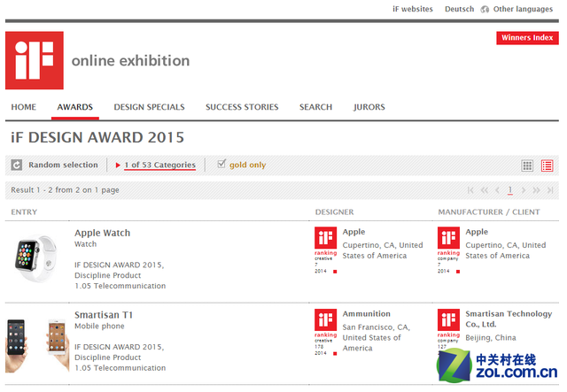Viewport: 567px width, 392px height.
Task: Click '1.05 Telecommunication' under Smartisan T1
Action: tap(120, 368)
